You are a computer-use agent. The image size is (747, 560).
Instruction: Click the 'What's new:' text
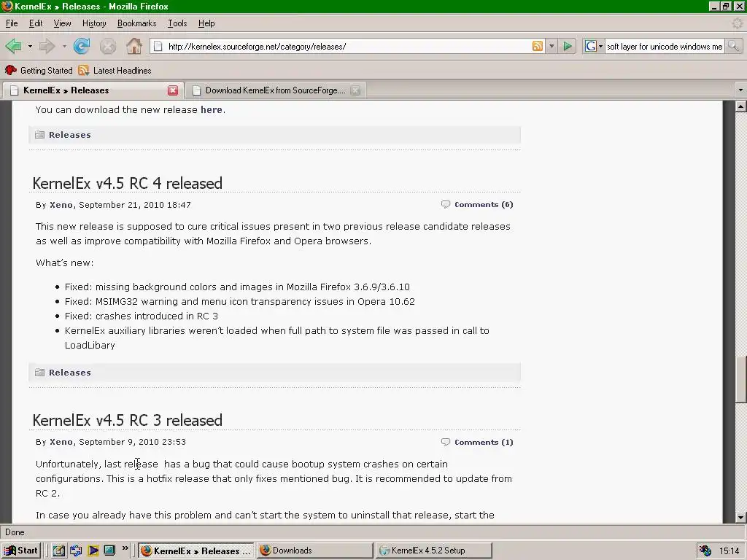click(x=65, y=262)
